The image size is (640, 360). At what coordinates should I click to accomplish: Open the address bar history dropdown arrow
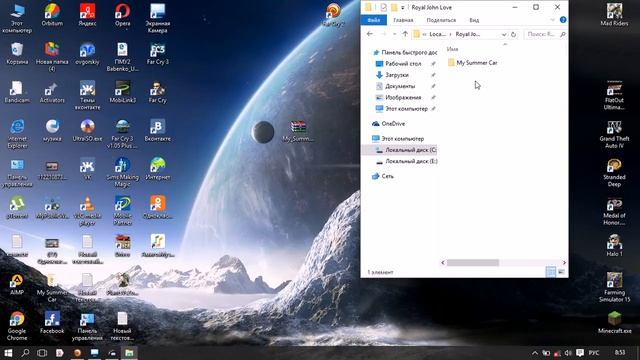tap(504, 34)
